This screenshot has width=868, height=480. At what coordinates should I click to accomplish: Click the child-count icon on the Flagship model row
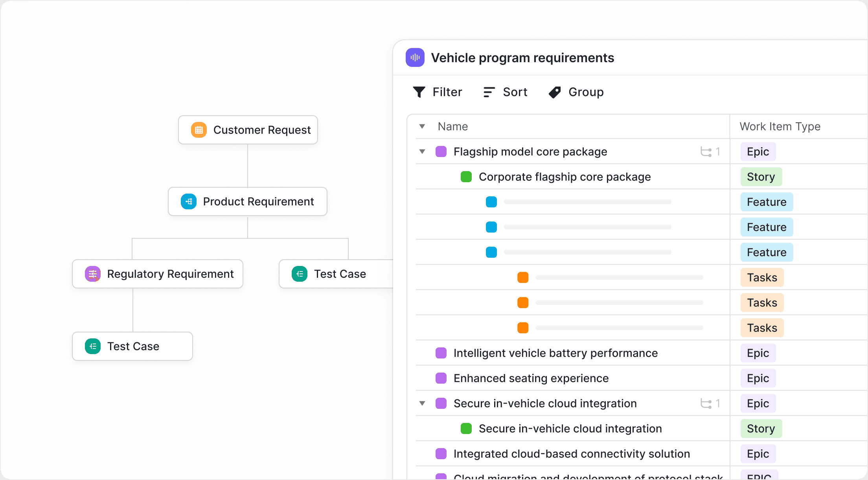point(706,152)
